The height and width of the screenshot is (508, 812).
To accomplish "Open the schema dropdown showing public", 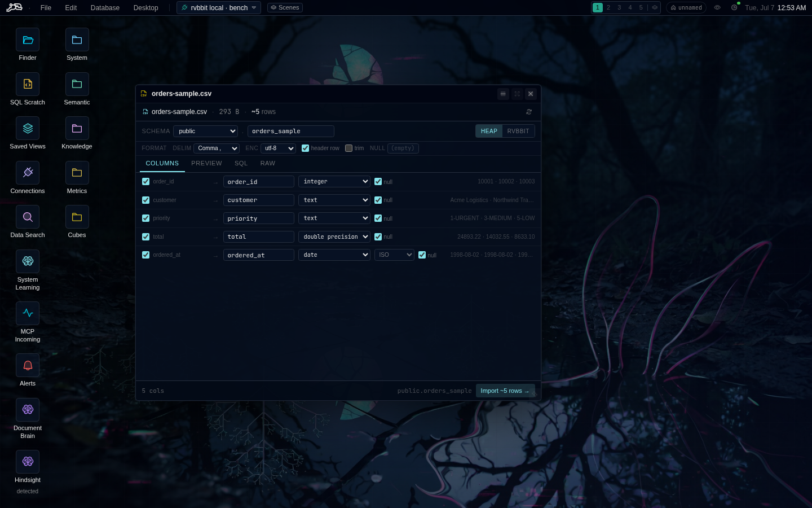I will click(x=206, y=131).
